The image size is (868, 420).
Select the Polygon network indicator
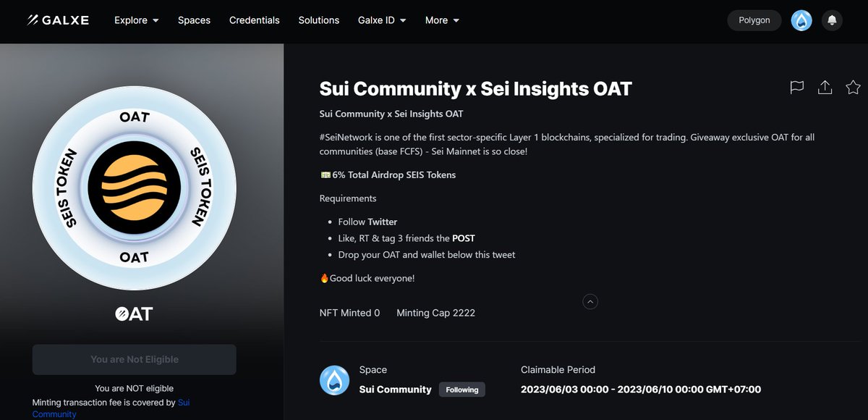point(754,20)
